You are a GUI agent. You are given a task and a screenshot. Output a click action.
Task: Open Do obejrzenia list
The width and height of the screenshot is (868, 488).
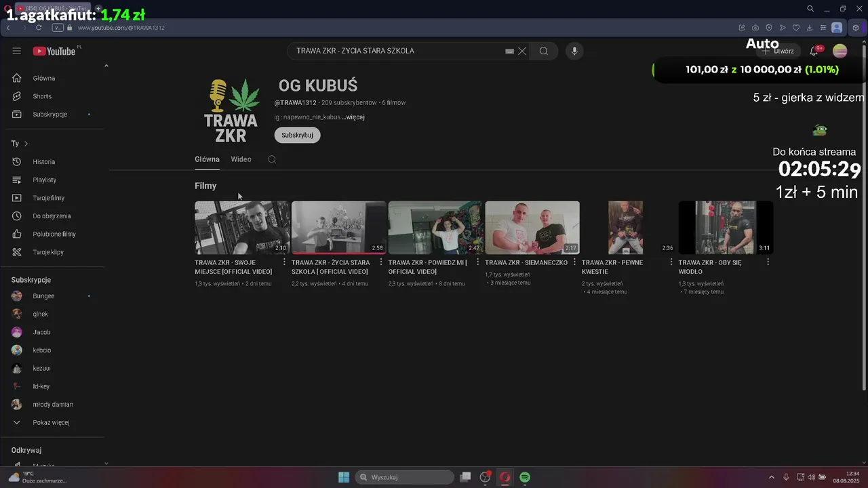click(53, 216)
